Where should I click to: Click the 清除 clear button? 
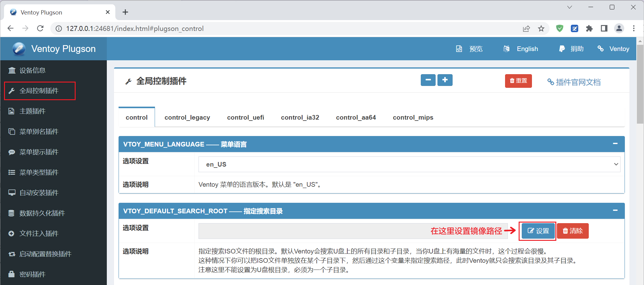click(573, 231)
